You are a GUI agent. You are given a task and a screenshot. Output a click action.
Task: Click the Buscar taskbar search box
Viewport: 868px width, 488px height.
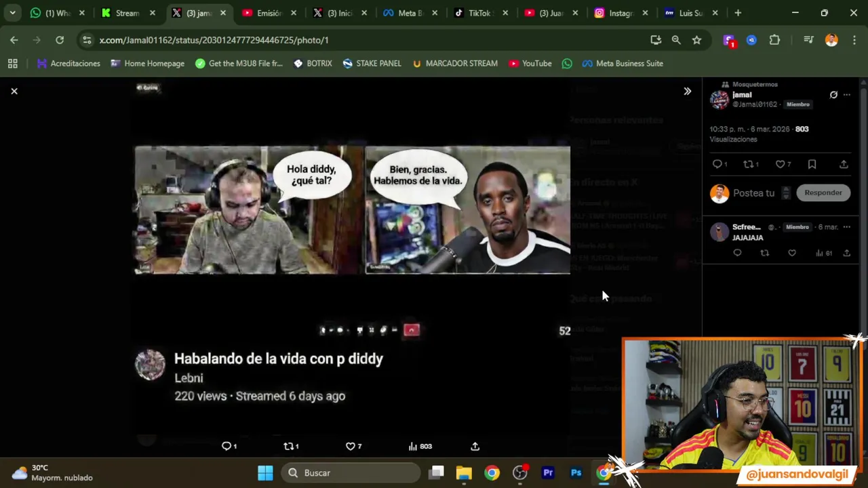coord(351,472)
